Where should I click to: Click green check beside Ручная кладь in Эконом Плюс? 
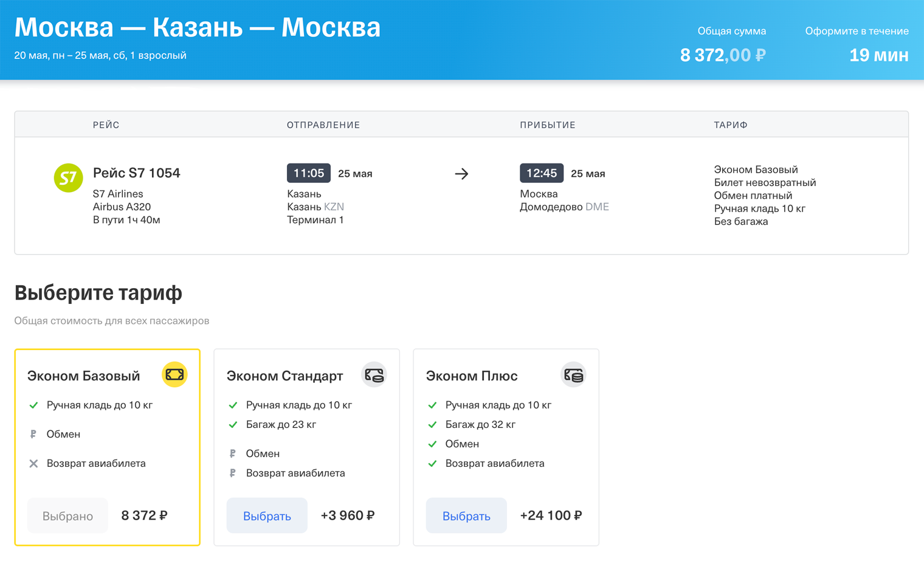[432, 405]
